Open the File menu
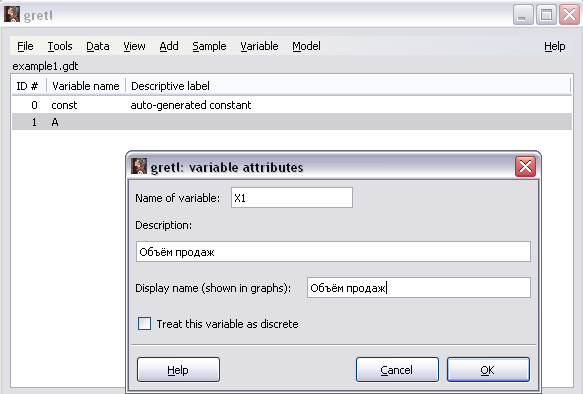 click(x=25, y=46)
